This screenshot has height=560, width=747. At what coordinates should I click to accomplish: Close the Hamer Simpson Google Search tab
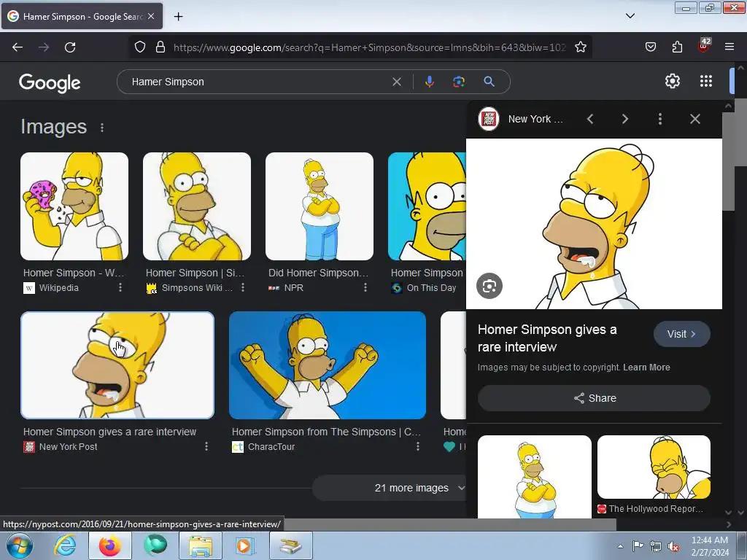tap(151, 16)
